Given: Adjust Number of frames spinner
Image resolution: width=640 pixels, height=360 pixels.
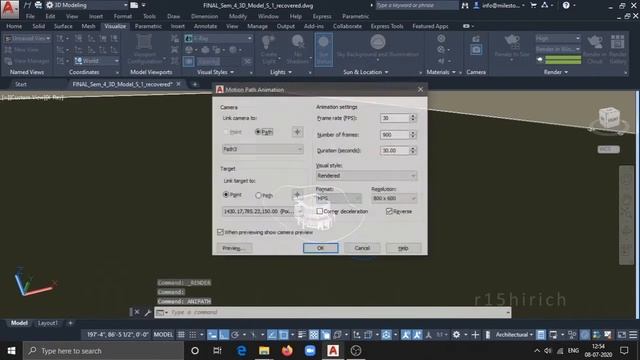Looking at the screenshot, I should click(413, 135).
